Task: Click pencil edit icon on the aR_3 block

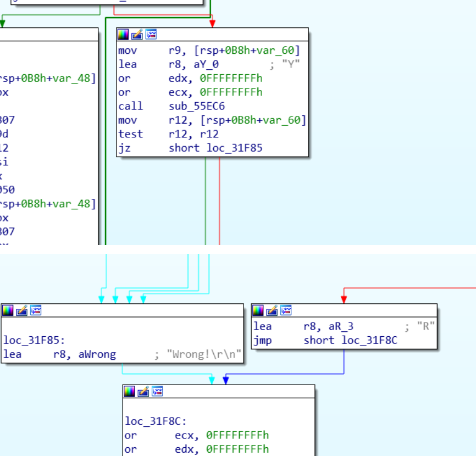Action: pos(272,310)
